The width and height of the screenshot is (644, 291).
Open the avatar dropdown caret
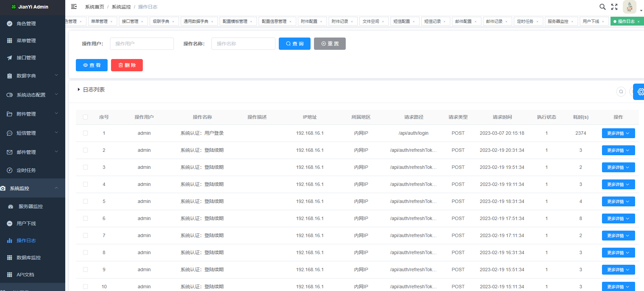click(x=641, y=11)
